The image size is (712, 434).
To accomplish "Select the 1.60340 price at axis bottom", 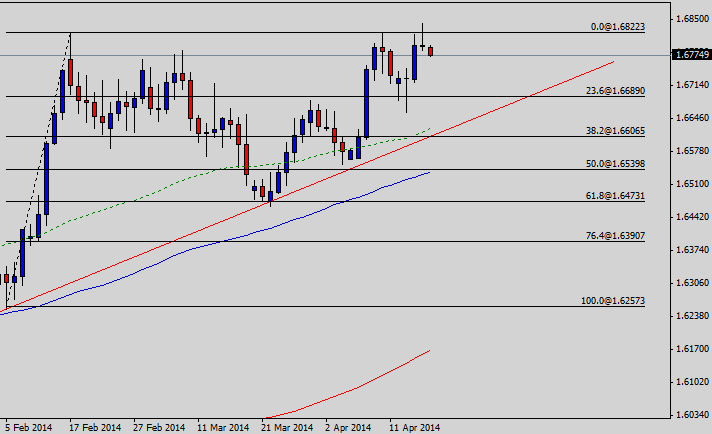I will pos(691,414).
